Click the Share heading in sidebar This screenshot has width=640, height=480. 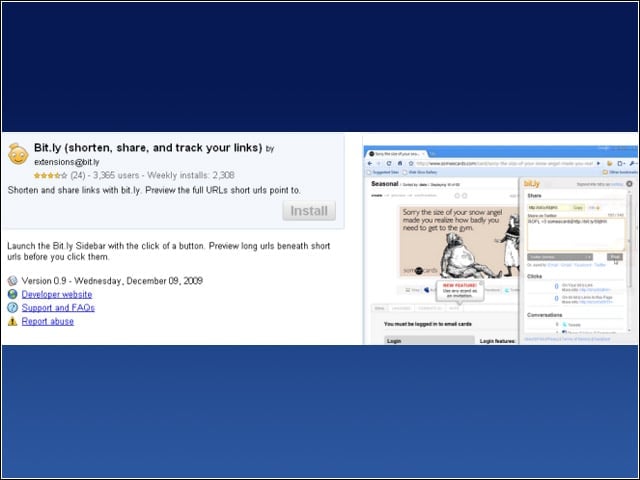coord(534,196)
